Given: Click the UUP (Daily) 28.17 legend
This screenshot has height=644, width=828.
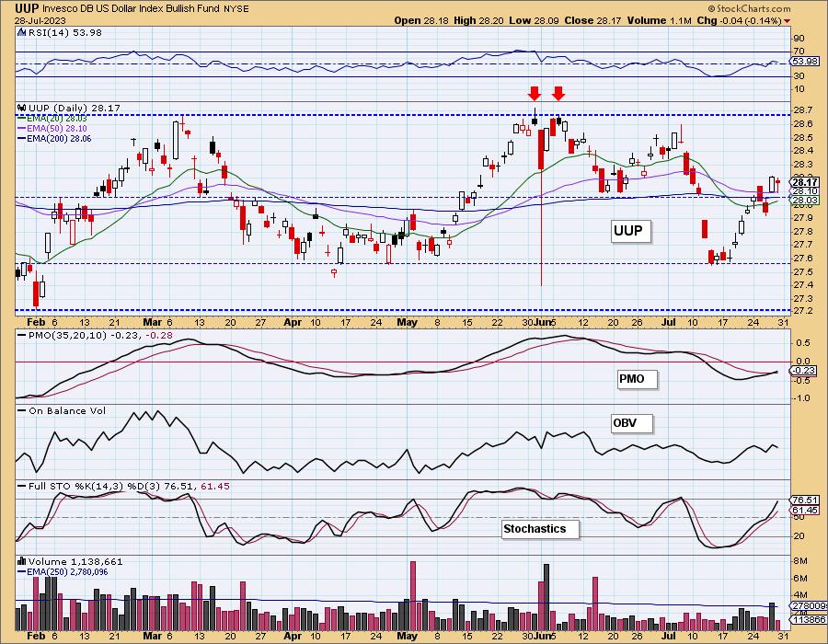Looking at the screenshot, I should (75, 108).
